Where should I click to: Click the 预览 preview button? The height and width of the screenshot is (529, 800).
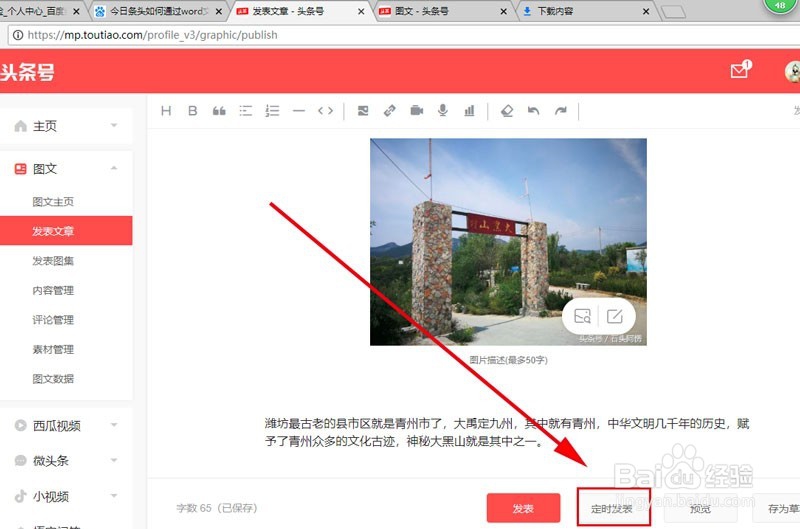coord(700,508)
